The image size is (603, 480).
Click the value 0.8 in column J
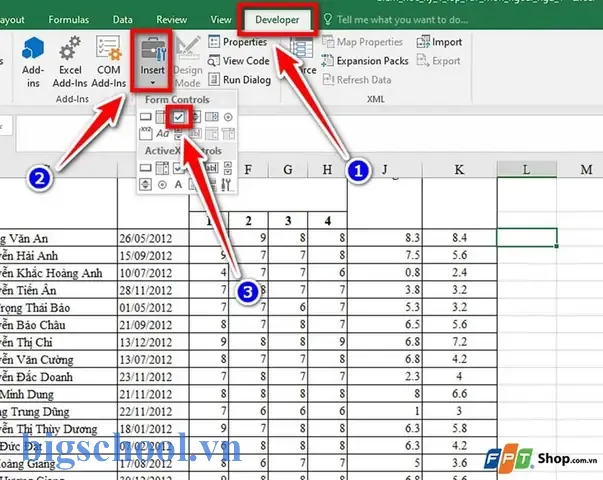click(x=385, y=272)
